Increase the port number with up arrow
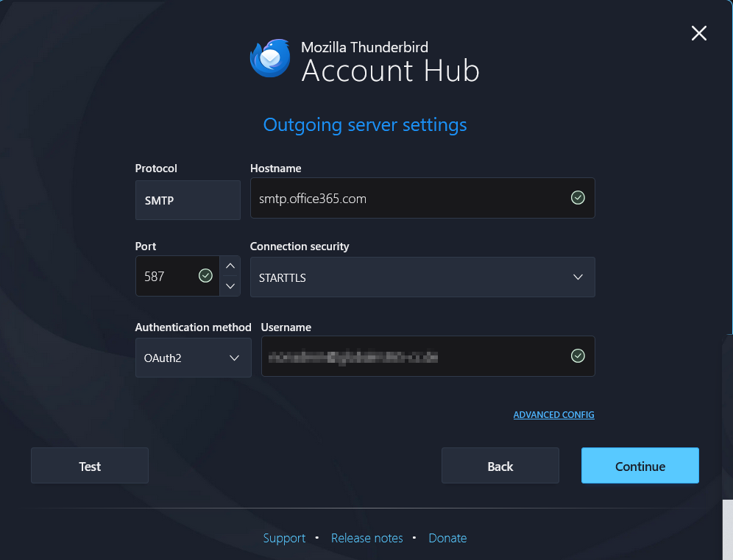 click(230, 266)
